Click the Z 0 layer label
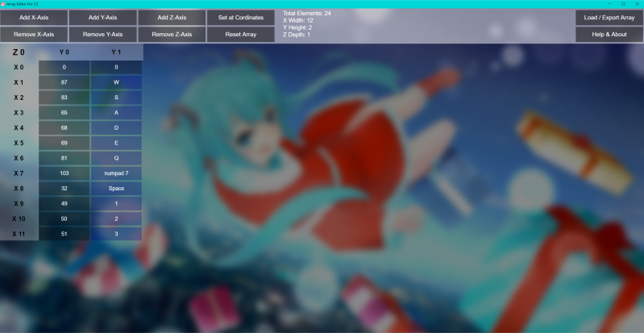This screenshot has width=644, height=333. pos(19,52)
